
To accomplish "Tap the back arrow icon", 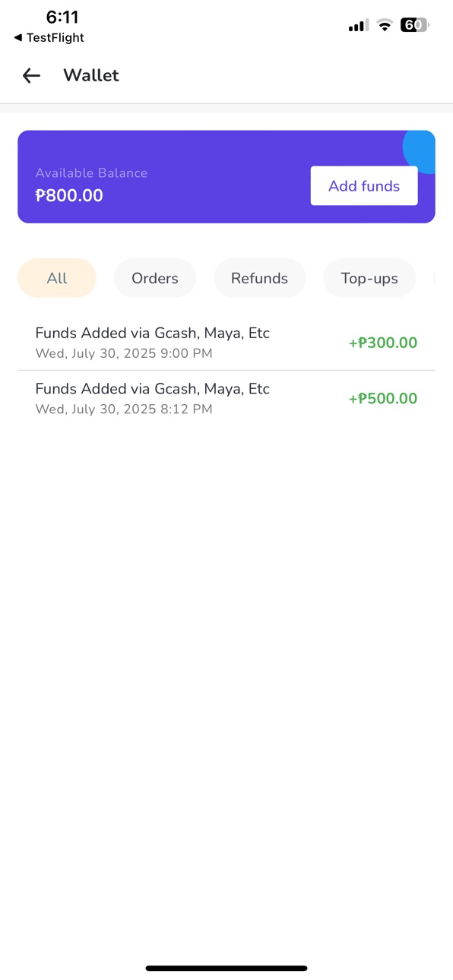I will 31,75.
